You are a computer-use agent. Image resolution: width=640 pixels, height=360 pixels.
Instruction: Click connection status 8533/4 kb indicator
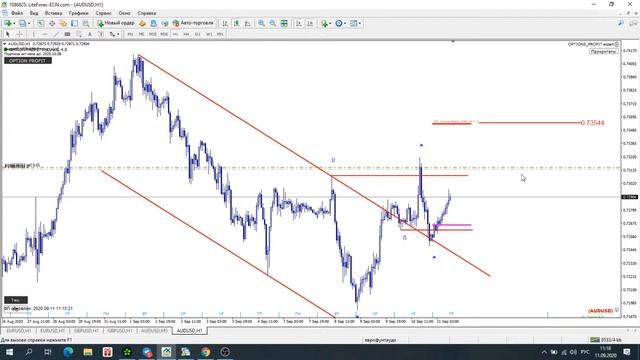[606, 340]
